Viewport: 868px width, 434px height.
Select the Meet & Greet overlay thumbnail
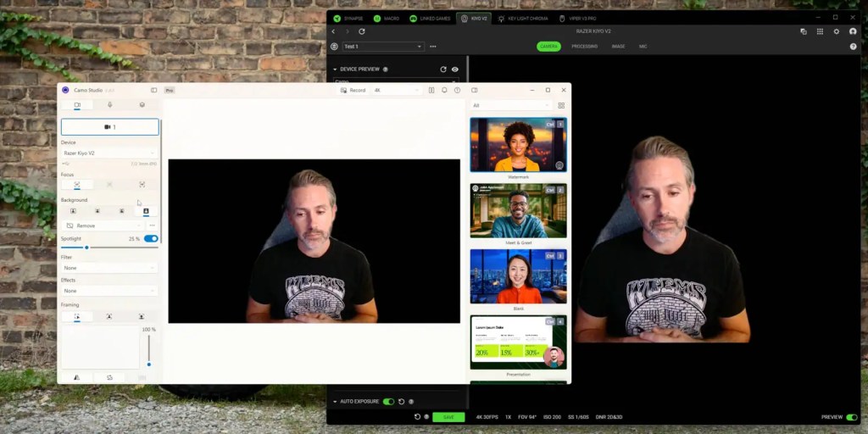point(518,212)
